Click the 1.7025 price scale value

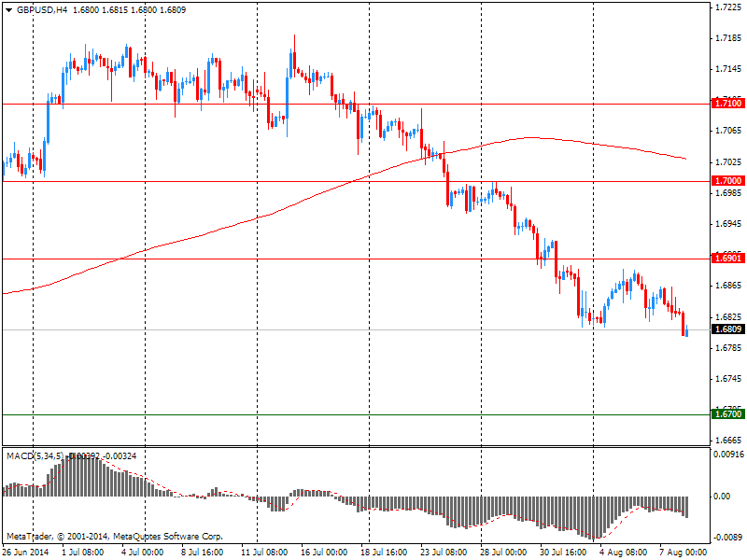(728, 161)
